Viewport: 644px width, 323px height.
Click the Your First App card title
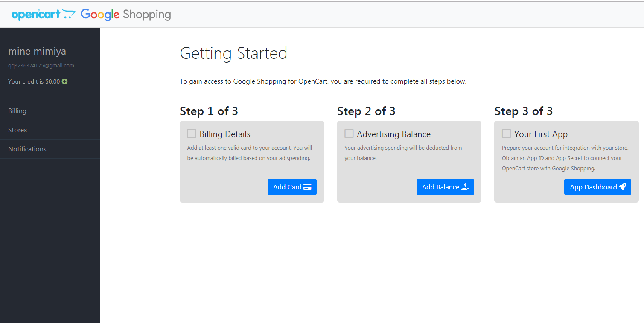tap(541, 134)
